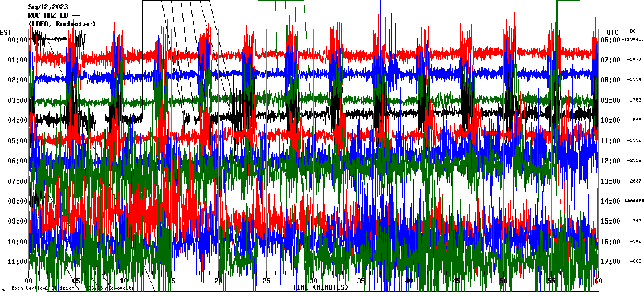
Task: Click the EST axis header
Action: pyautogui.click(x=6, y=32)
